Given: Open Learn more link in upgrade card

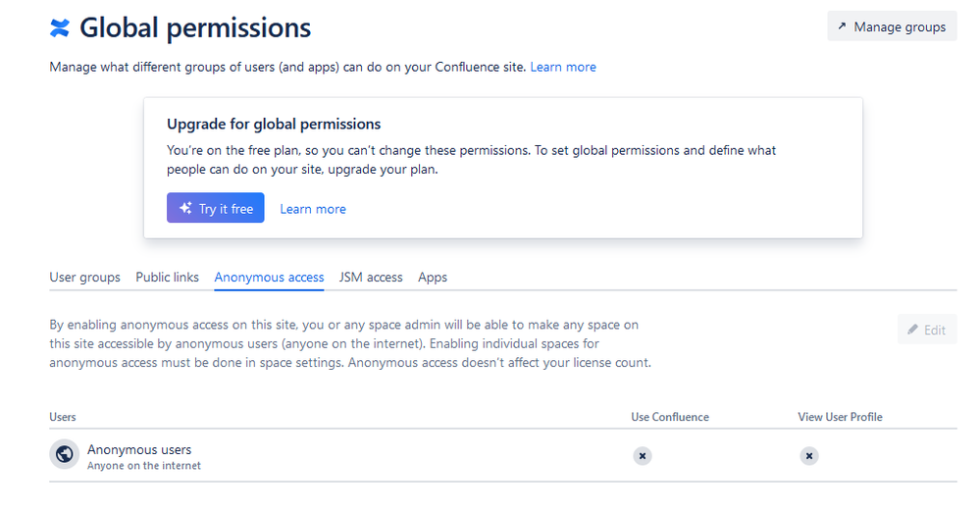Looking at the screenshot, I should [313, 209].
